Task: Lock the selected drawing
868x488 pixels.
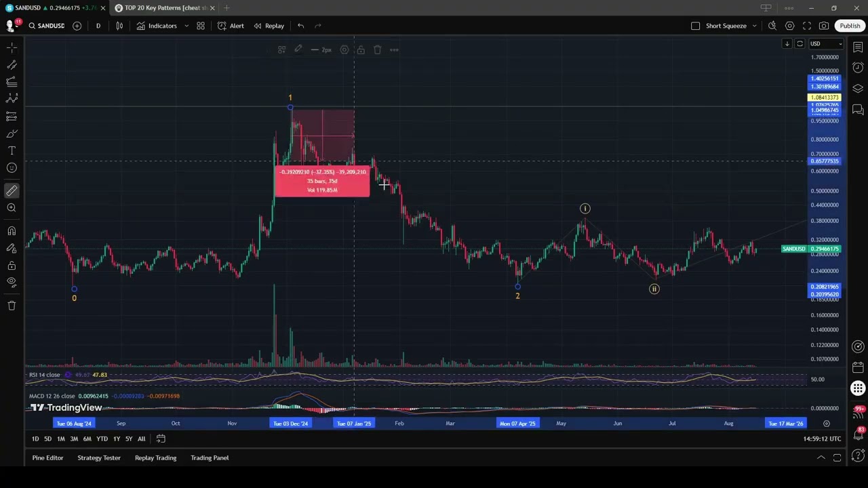Action: (x=361, y=49)
